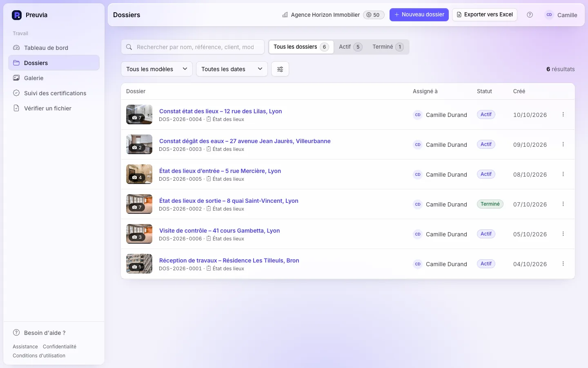Open Tableau de bord in sidebar
The height and width of the screenshot is (368, 588).
click(54, 48)
